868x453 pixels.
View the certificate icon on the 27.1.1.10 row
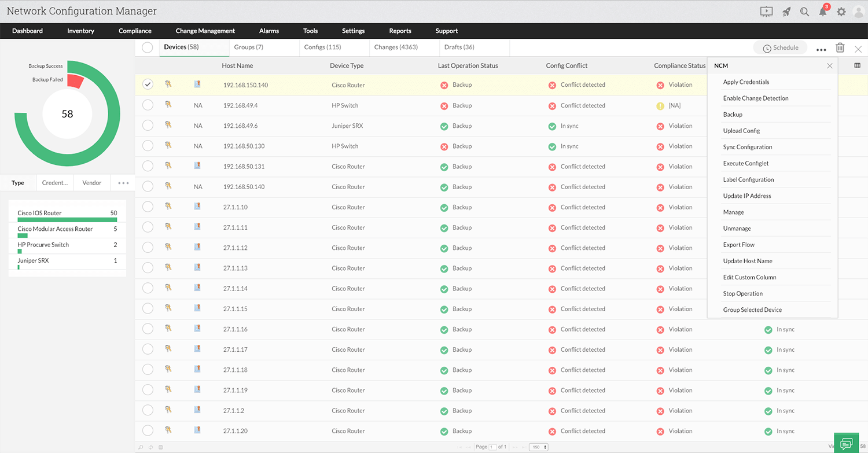coord(197,207)
